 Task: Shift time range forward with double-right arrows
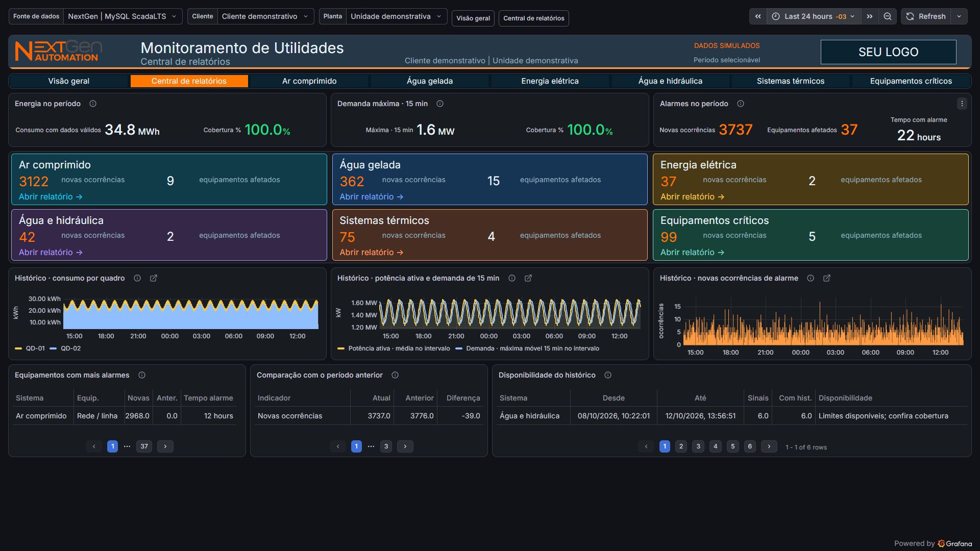[870, 16]
